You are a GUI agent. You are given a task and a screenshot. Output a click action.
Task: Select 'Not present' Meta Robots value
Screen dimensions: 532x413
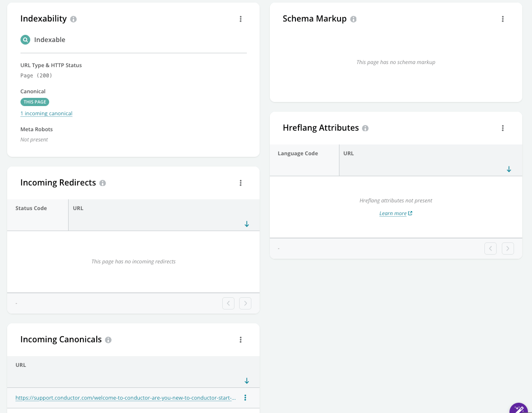coord(34,139)
